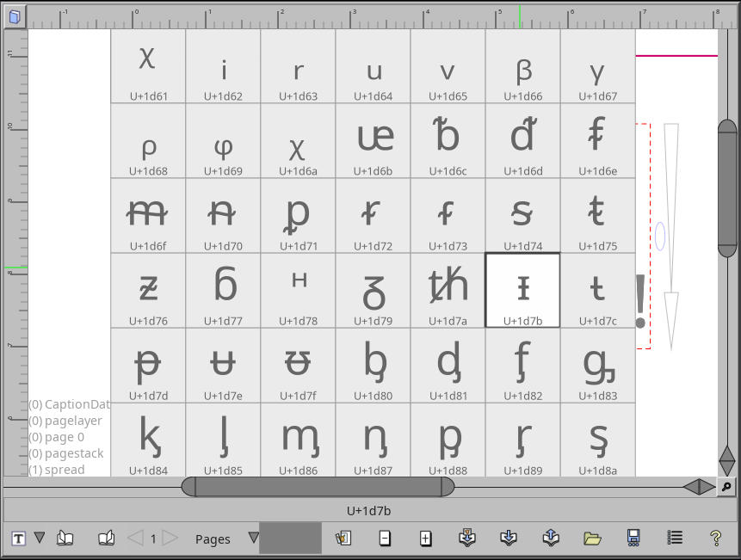Viewport: 741px width, 560px height.
Task: Open help via the question mark icon
Action: pyautogui.click(x=715, y=538)
